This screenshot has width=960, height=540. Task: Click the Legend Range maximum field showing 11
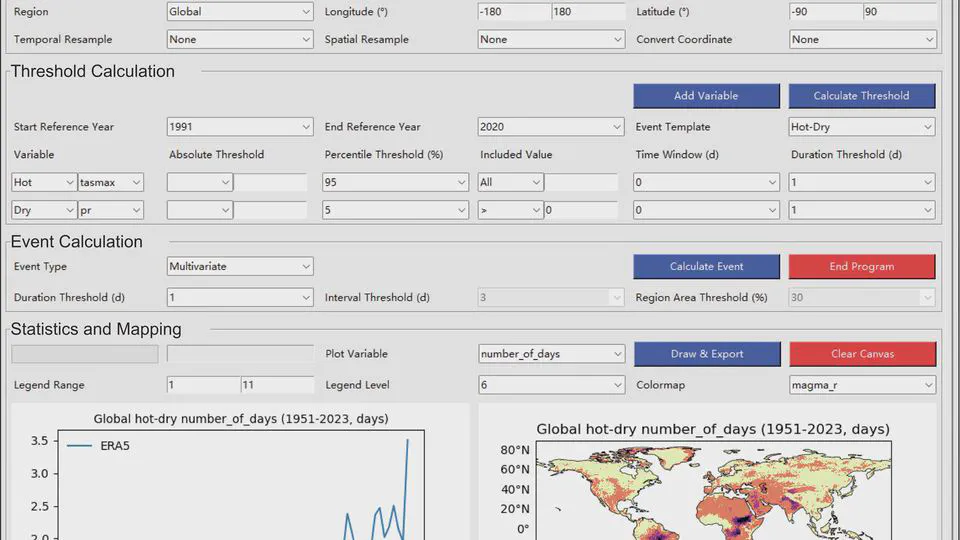(x=277, y=385)
